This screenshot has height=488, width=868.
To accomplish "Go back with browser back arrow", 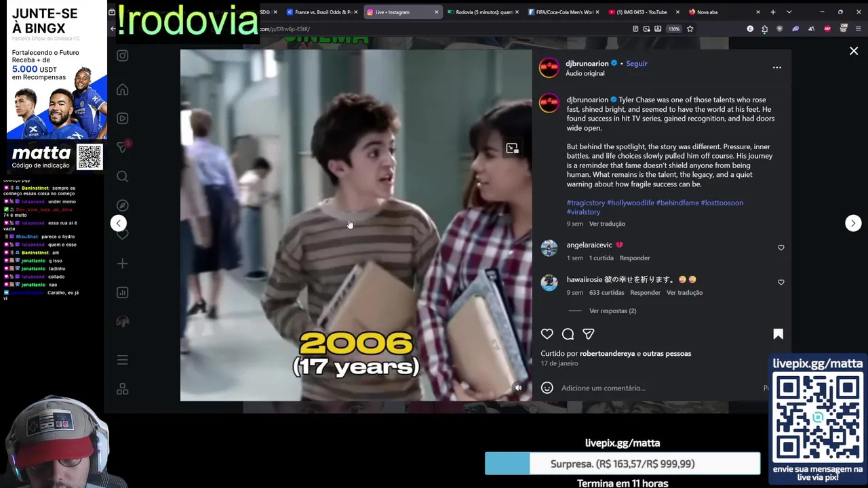I will (x=113, y=29).
